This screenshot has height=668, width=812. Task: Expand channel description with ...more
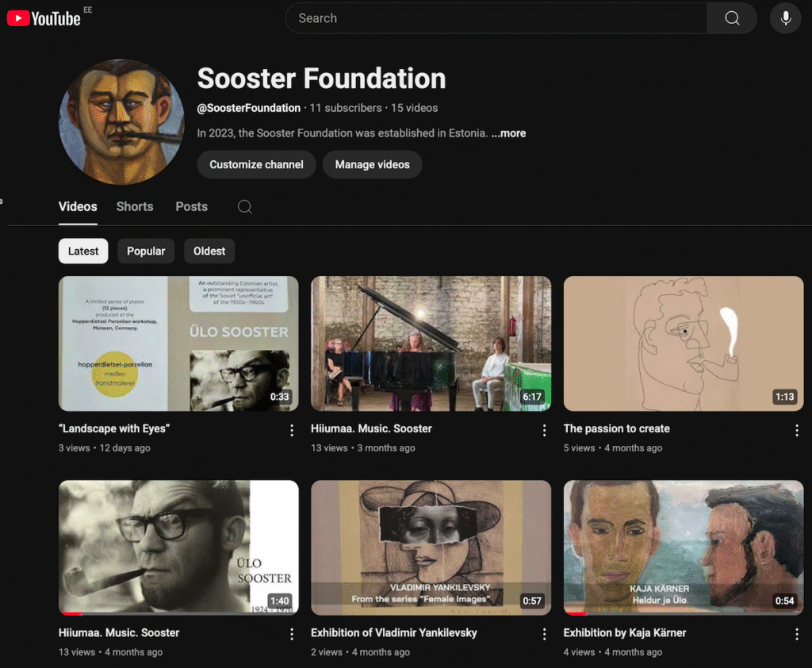click(508, 134)
